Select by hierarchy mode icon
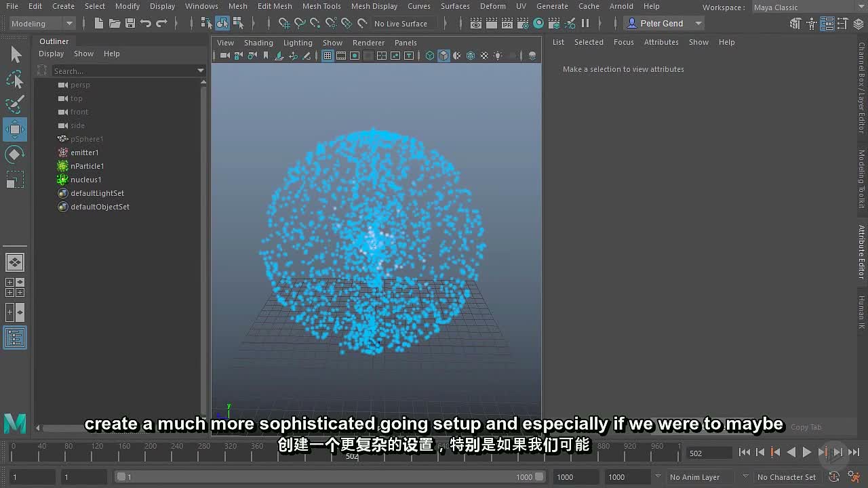 207,23
